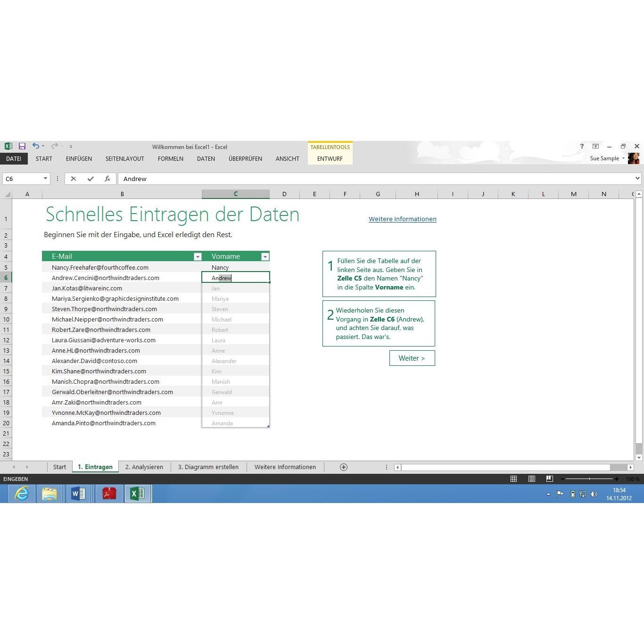Image resolution: width=644 pixels, height=644 pixels.
Task: Go to the next sheet tab arrow
Action: coord(27,467)
